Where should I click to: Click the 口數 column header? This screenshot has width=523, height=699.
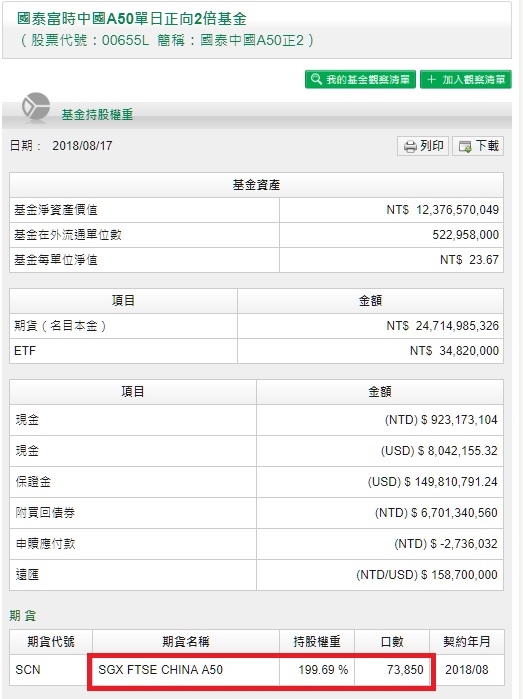tap(392, 642)
